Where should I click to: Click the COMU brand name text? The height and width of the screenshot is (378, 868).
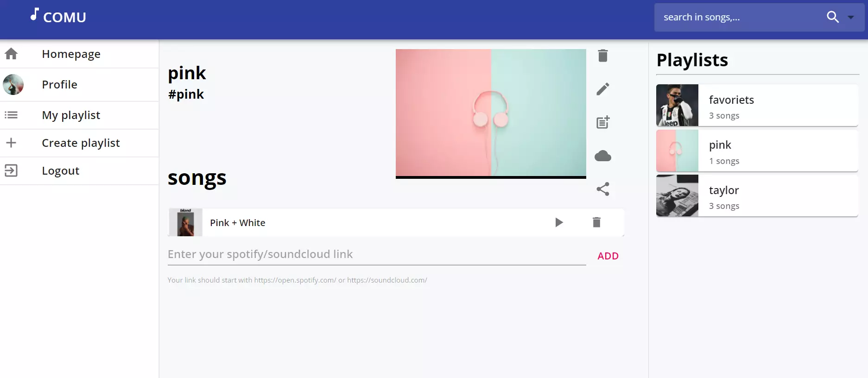tap(64, 18)
